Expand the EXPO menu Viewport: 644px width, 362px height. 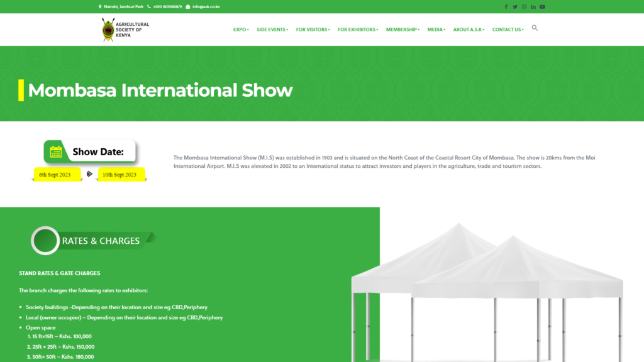click(x=241, y=30)
